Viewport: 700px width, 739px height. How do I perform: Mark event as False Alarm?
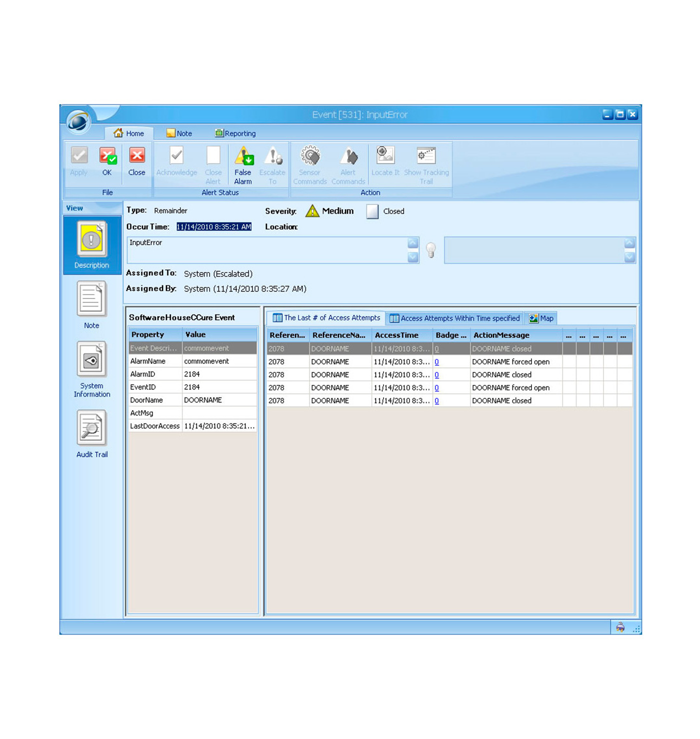[x=243, y=165]
